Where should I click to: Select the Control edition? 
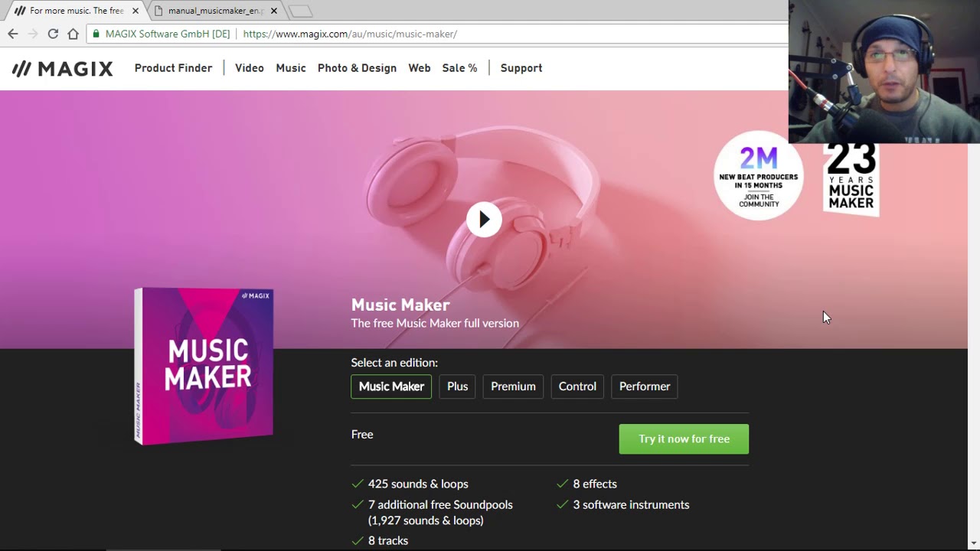coord(577,386)
